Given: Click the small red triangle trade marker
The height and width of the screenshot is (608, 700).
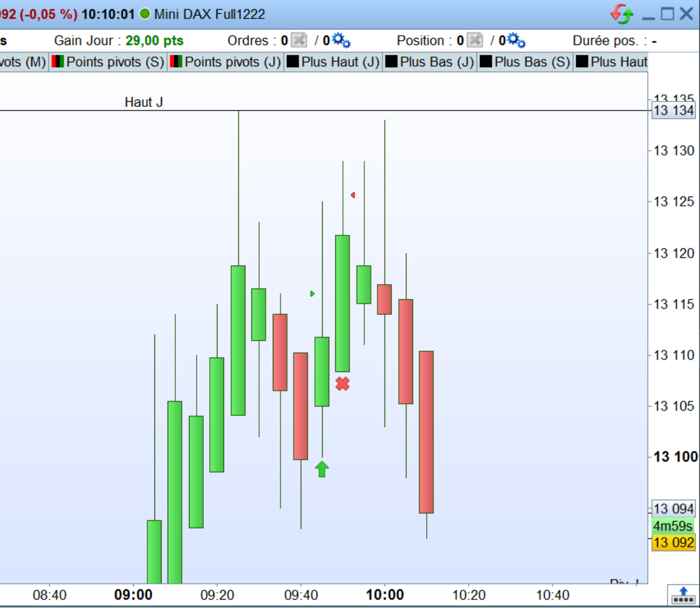Looking at the screenshot, I should (353, 195).
